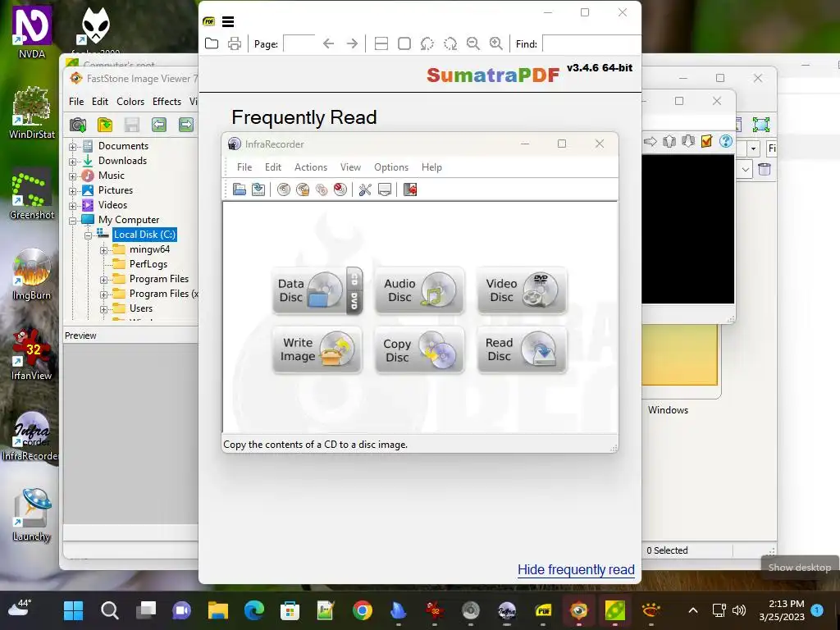Click the SumatraPDF Find text field
Image resolution: width=840 pixels, height=630 pixels.
pyautogui.click(x=592, y=43)
